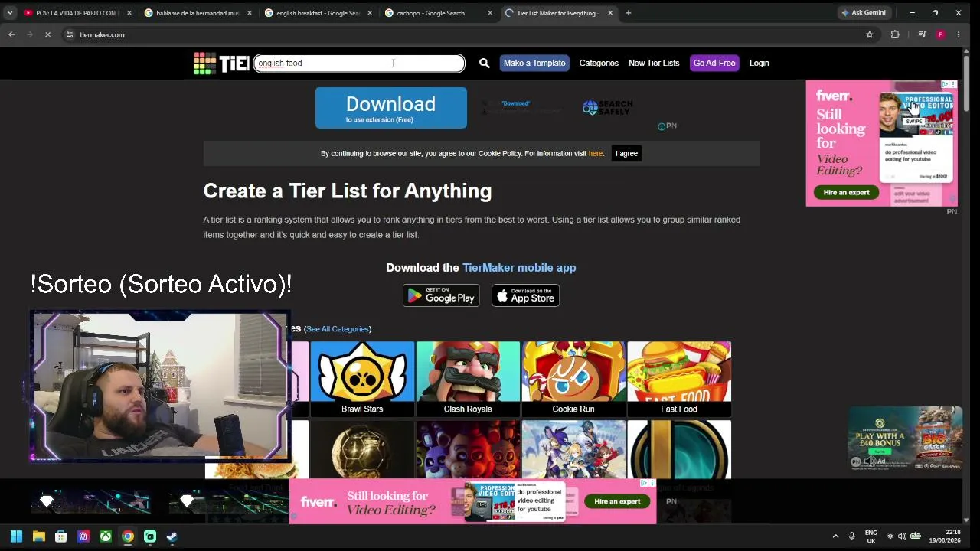Bookmark this page with the star icon
This screenshot has height=551, width=980.
tap(870, 34)
